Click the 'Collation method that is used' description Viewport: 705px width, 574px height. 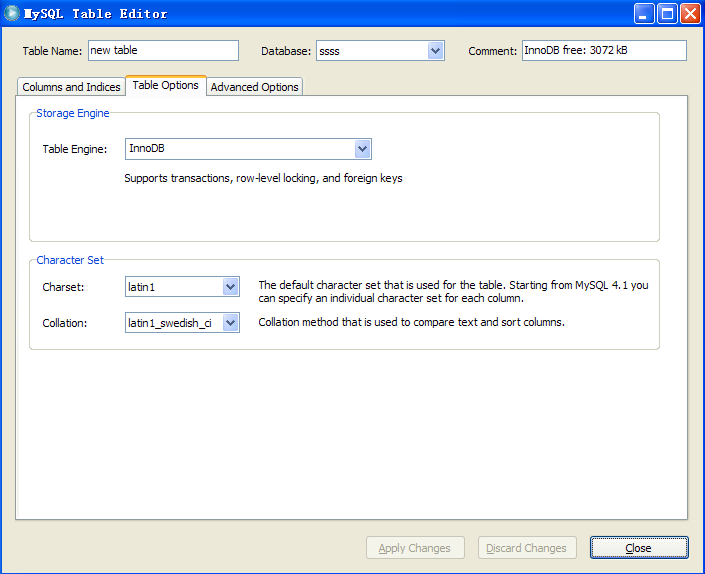[x=411, y=322]
